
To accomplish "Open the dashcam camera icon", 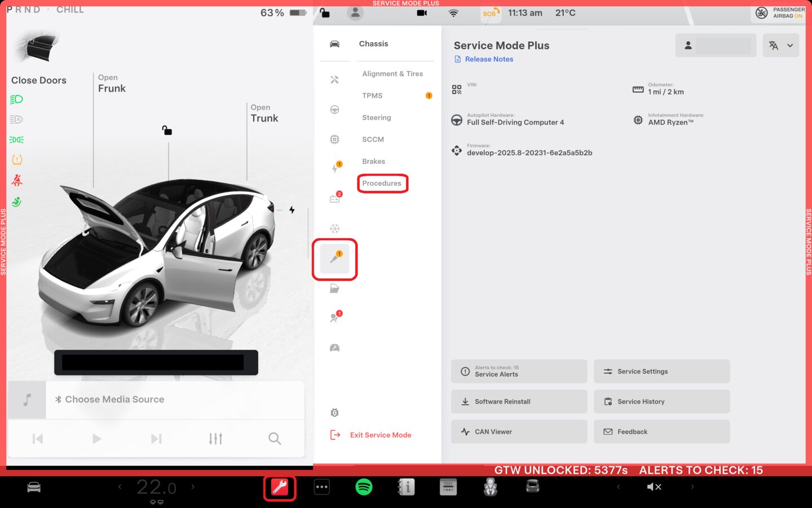I will click(x=421, y=13).
